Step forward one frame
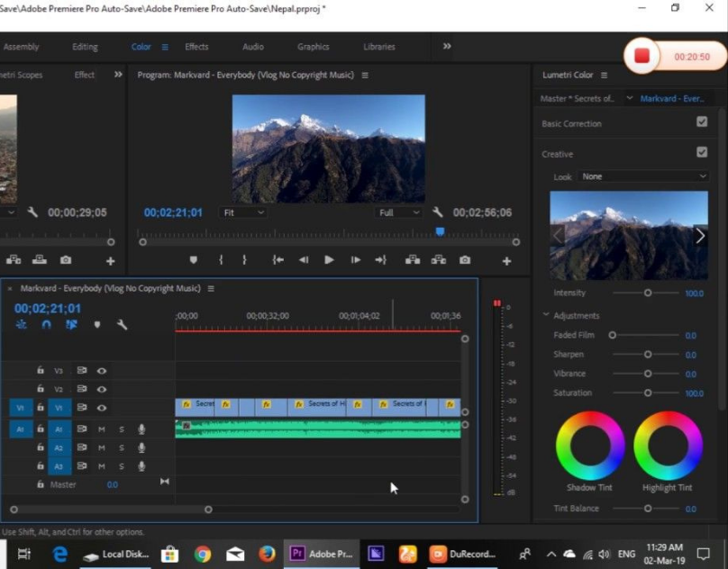The height and width of the screenshot is (569, 728). pyautogui.click(x=355, y=260)
